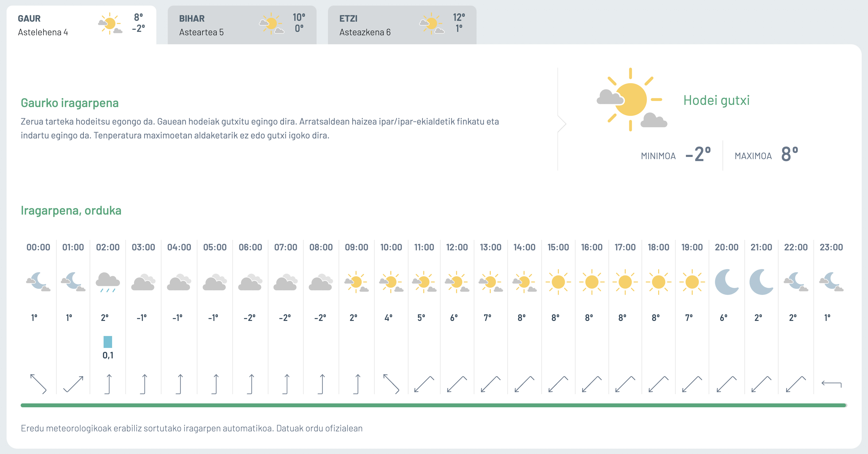The width and height of the screenshot is (868, 454).
Task: Click the 02:00 rain cloud icon
Action: point(108,282)
